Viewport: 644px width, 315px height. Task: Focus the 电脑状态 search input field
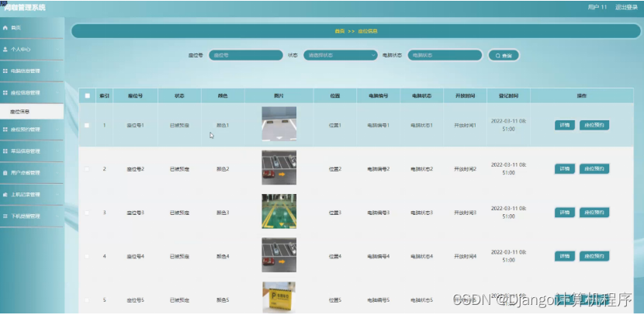(x=445, y=55)
